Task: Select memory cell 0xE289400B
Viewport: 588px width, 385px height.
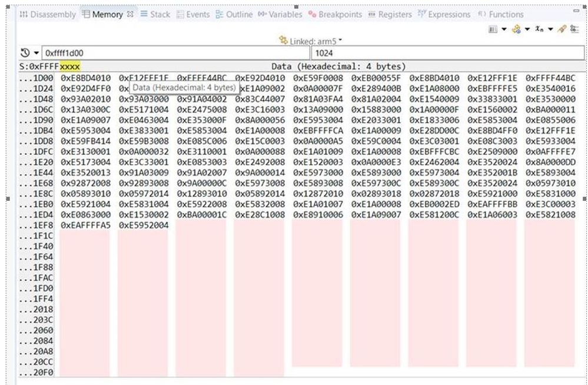Action: click(376, 88)
